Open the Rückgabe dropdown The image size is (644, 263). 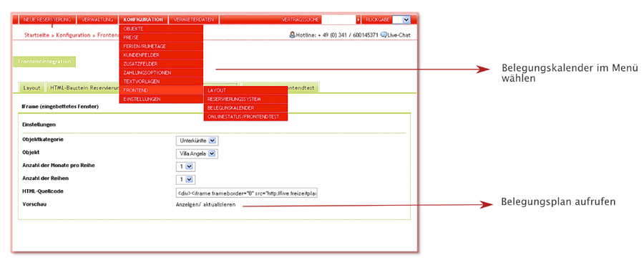point(401,19)
